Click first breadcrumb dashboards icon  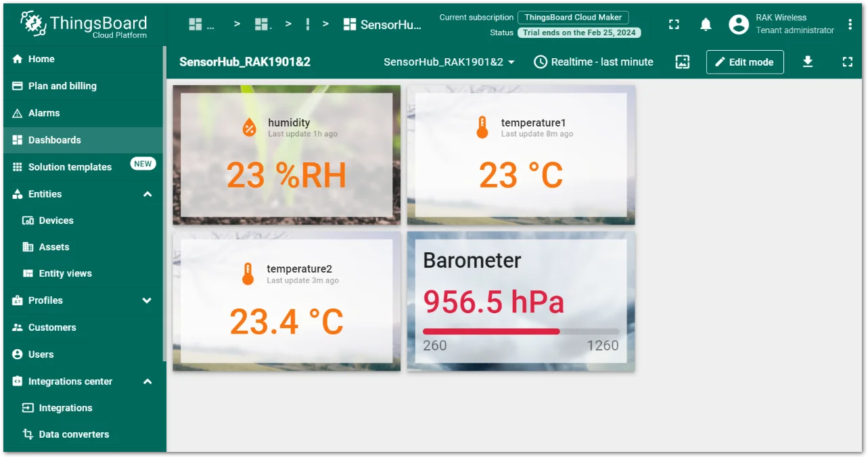coord(196,24)
